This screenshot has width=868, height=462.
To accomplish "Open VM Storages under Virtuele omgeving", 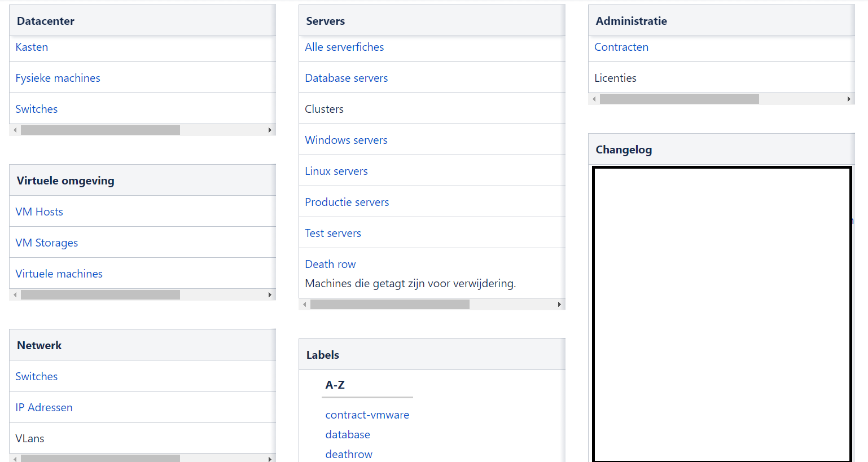I will (46, 243).
